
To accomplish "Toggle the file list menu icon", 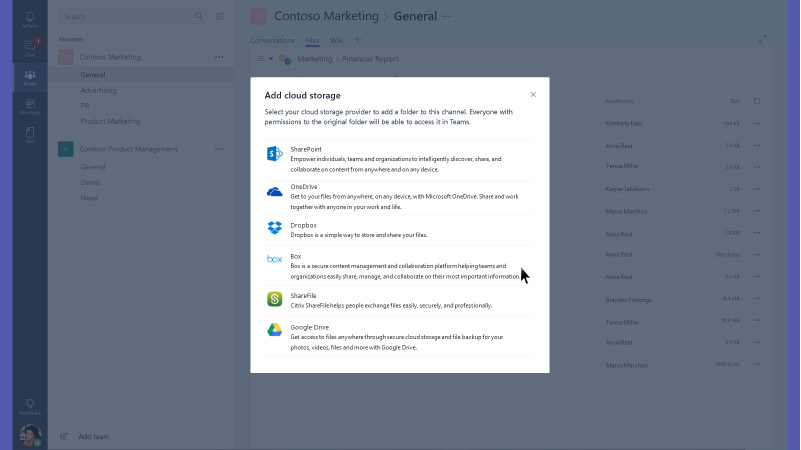I will (x=261, y=59).
